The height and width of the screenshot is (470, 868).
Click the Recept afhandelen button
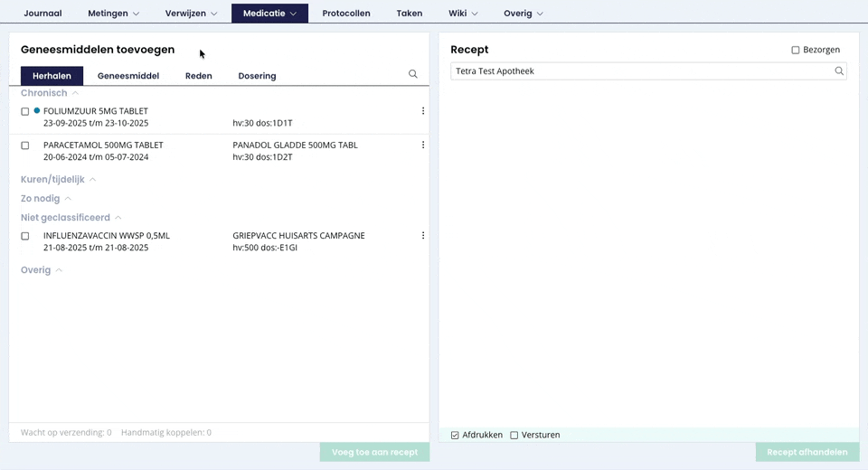click(807, 452)
